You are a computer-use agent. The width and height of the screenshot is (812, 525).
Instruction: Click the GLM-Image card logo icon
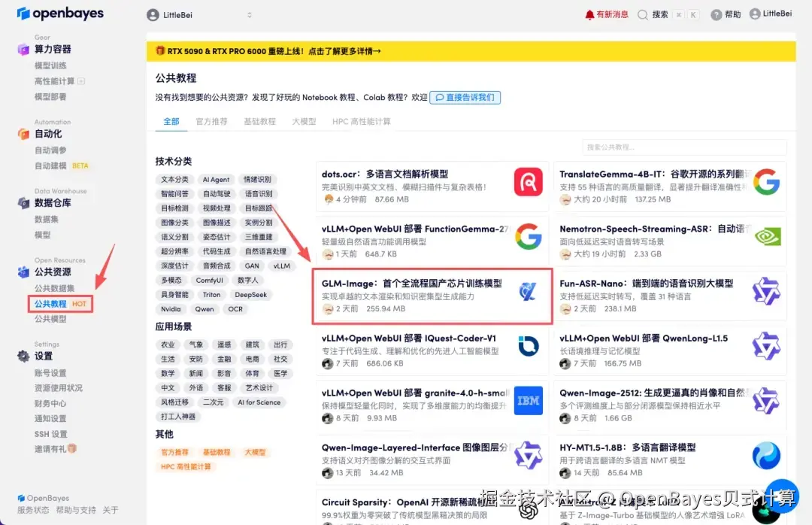point(528,291)
